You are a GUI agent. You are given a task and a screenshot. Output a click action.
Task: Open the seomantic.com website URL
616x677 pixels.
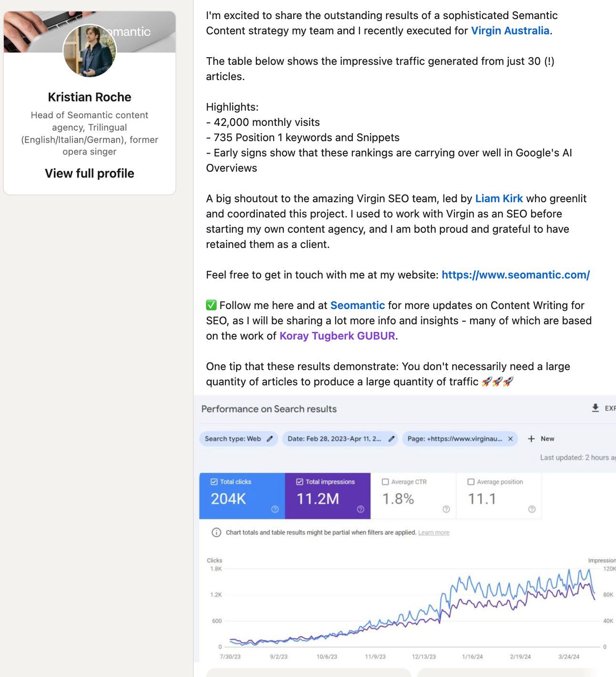(516, 275)
